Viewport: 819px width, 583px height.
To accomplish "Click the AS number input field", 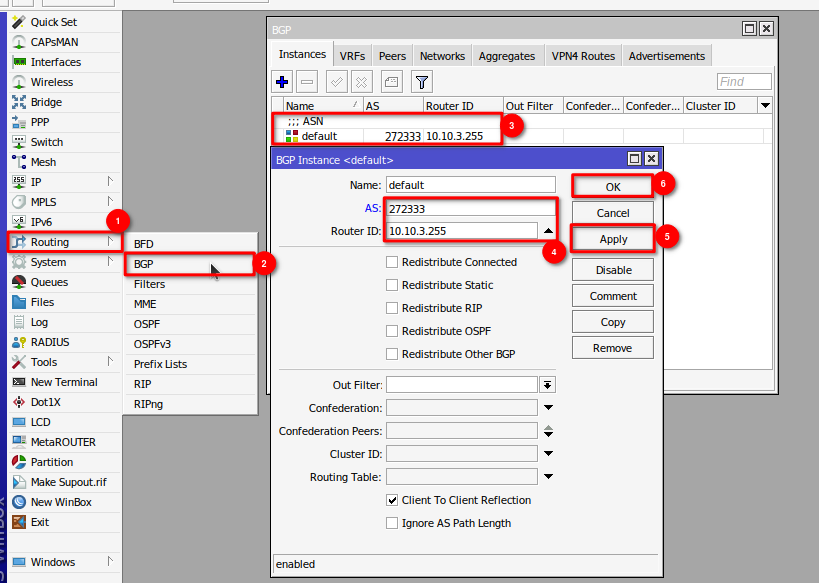I will click(x=470, y=208).
